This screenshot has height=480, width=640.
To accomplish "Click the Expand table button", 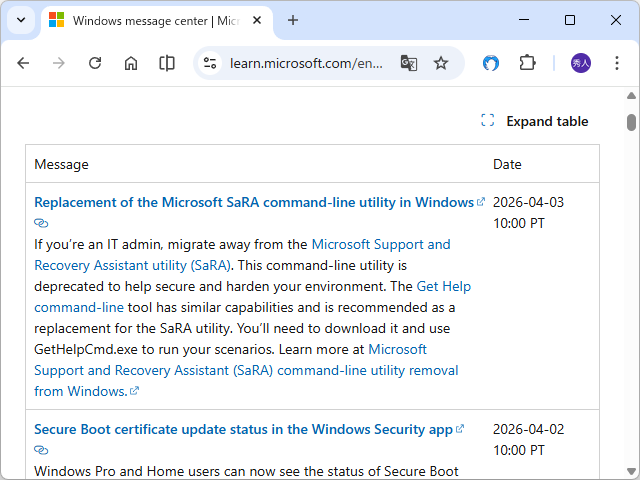I will coord(535,121).
